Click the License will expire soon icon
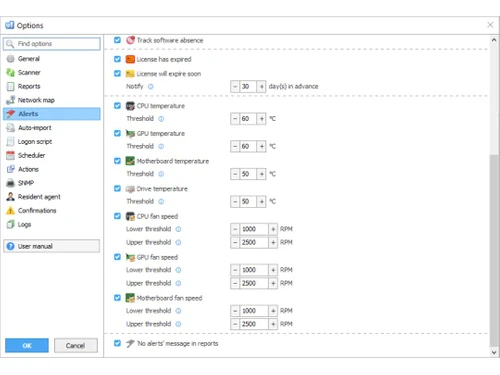 (130, 74)
